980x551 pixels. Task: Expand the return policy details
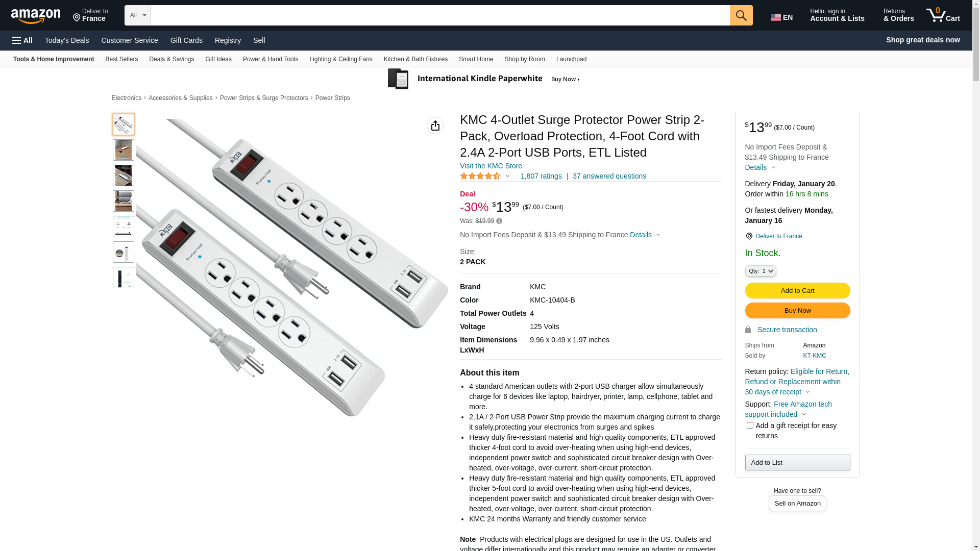coord(807,392)
